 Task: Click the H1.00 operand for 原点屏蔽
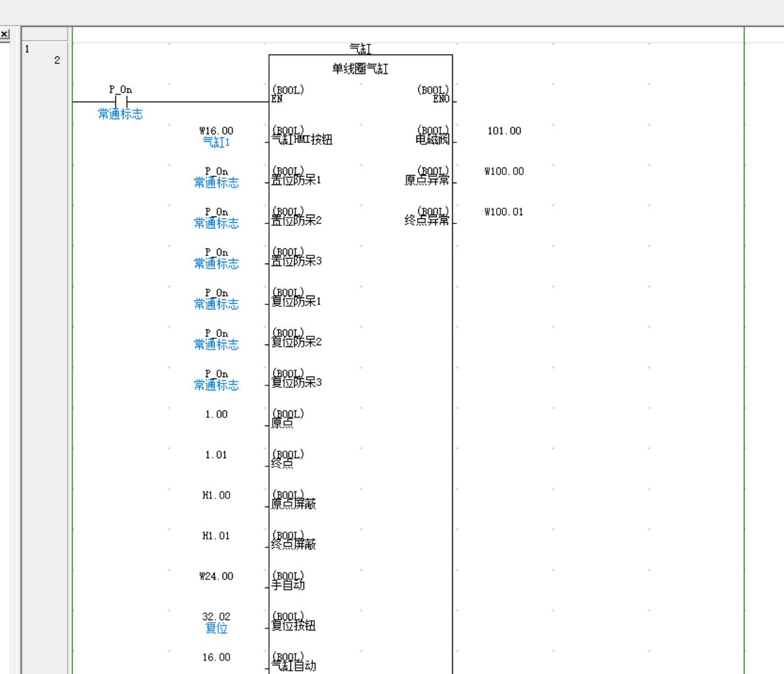216,495
